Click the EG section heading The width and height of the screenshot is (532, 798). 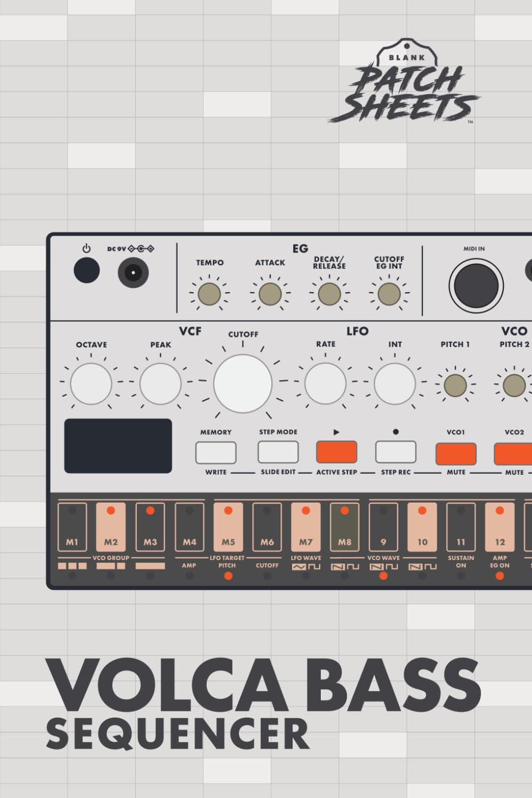[300, 249]
